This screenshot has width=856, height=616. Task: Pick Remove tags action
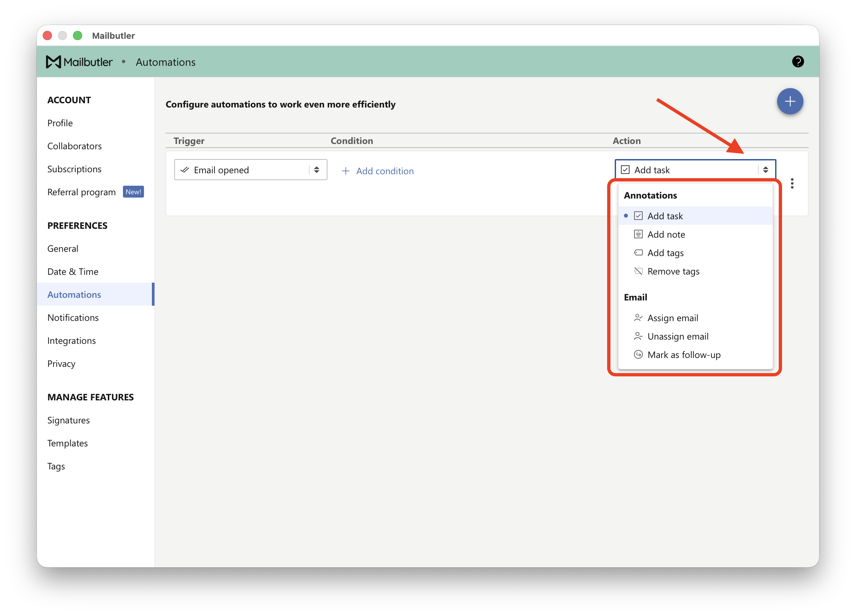695,271
